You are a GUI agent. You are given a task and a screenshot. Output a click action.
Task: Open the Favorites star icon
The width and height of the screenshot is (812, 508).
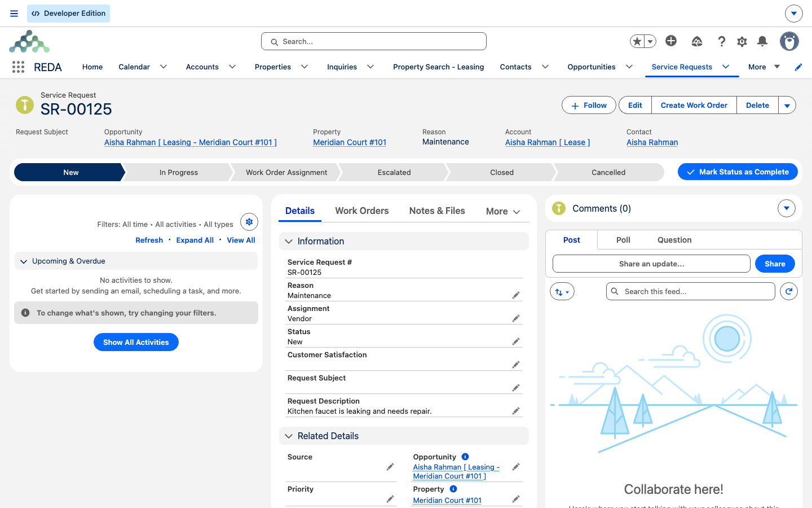coord(637,41)
